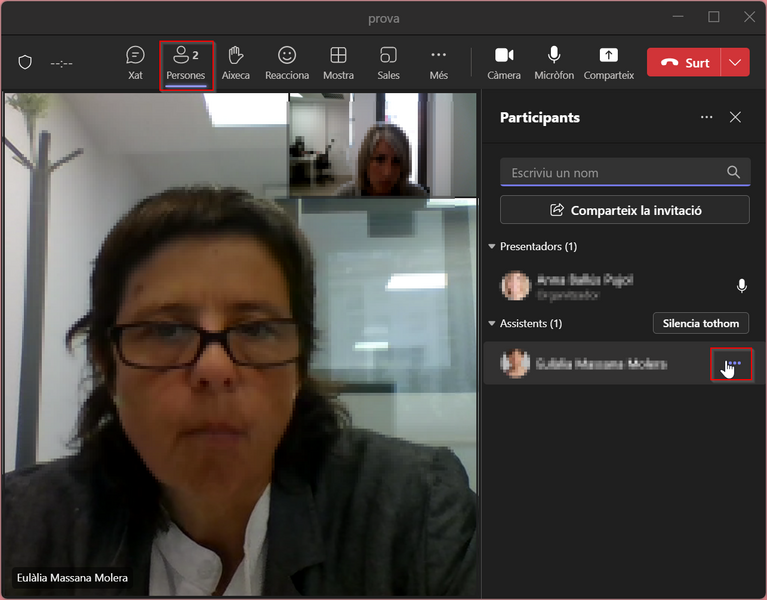Click Comparteix la invitació button
The height and width of the screenshot is (600, 767).
point(625,210)
